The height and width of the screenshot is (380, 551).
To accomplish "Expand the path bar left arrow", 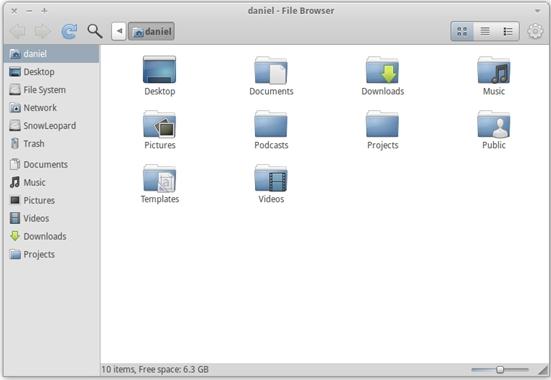I will click(x=119, y=31).
